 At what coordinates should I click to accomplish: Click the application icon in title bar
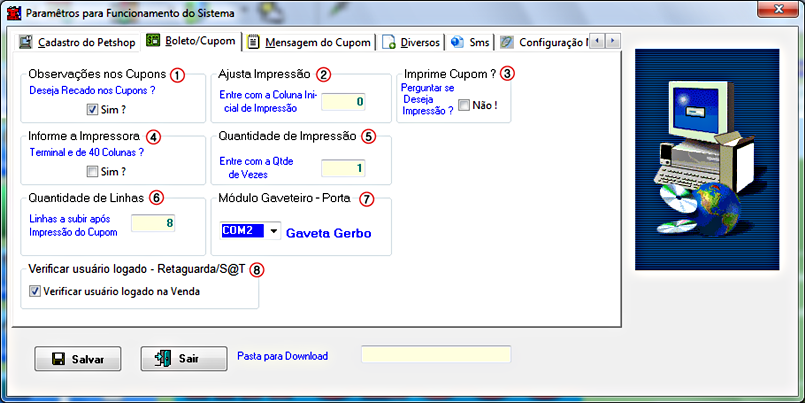pyautogui.click(x=14, y=13)
